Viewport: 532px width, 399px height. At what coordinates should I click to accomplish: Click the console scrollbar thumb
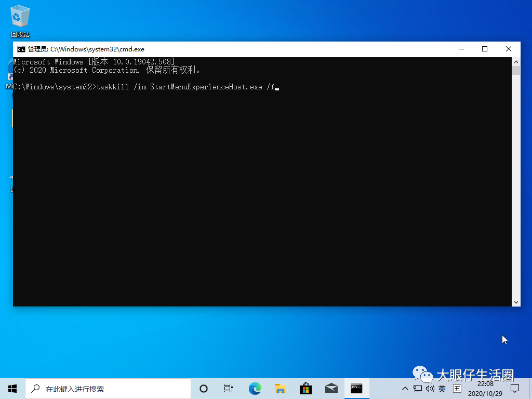pos(516,70)
